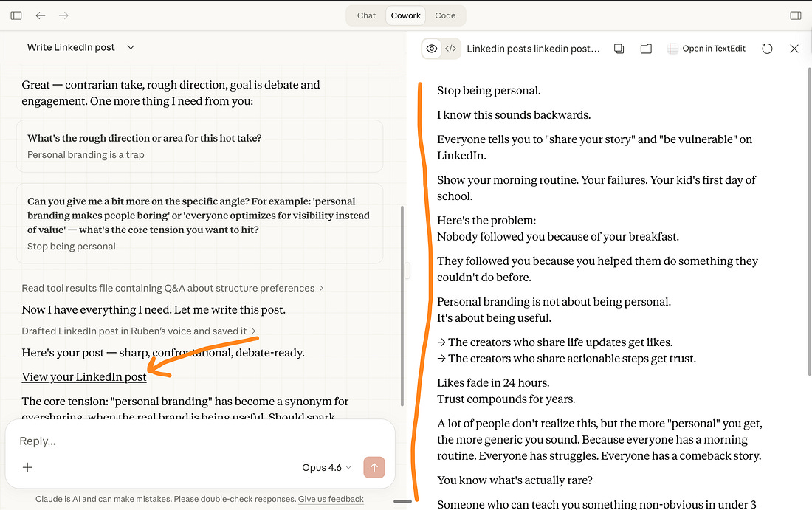Screen dimensions: 812x510
Task: Click the text 'Here's the problem:'
Action: pos(486,221)
